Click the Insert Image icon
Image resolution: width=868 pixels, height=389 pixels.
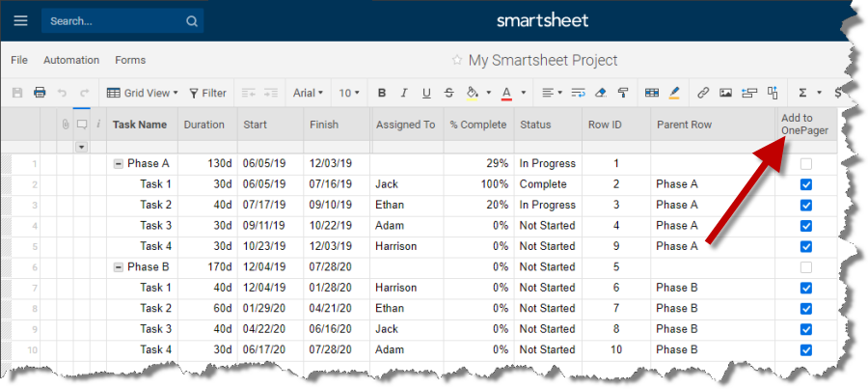coord(725,93)
